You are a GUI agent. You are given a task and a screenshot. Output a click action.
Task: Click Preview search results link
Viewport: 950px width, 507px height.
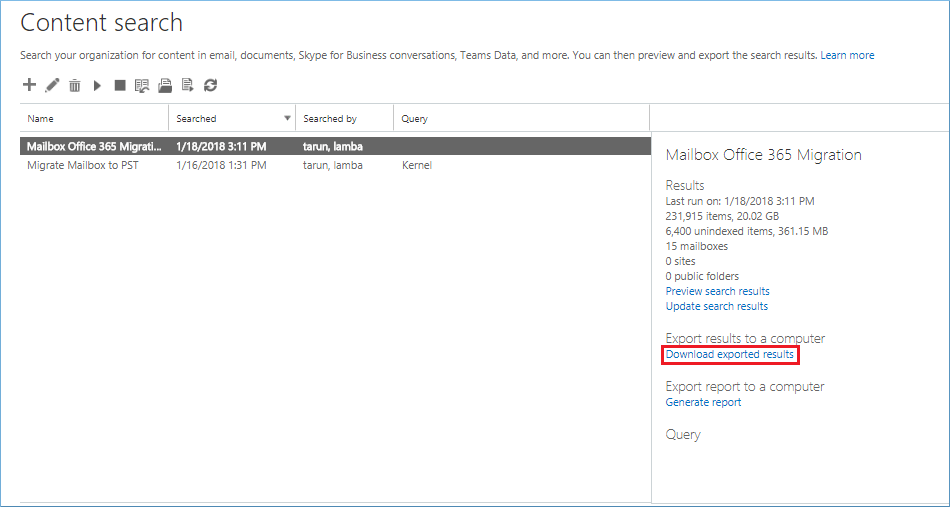[x=717, y=291]
